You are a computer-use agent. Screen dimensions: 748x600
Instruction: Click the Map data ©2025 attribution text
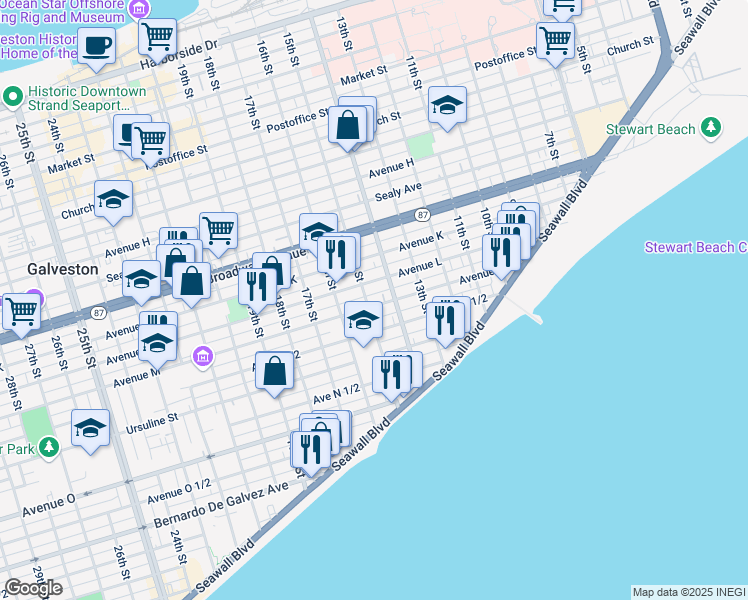[x=689, y=593]
